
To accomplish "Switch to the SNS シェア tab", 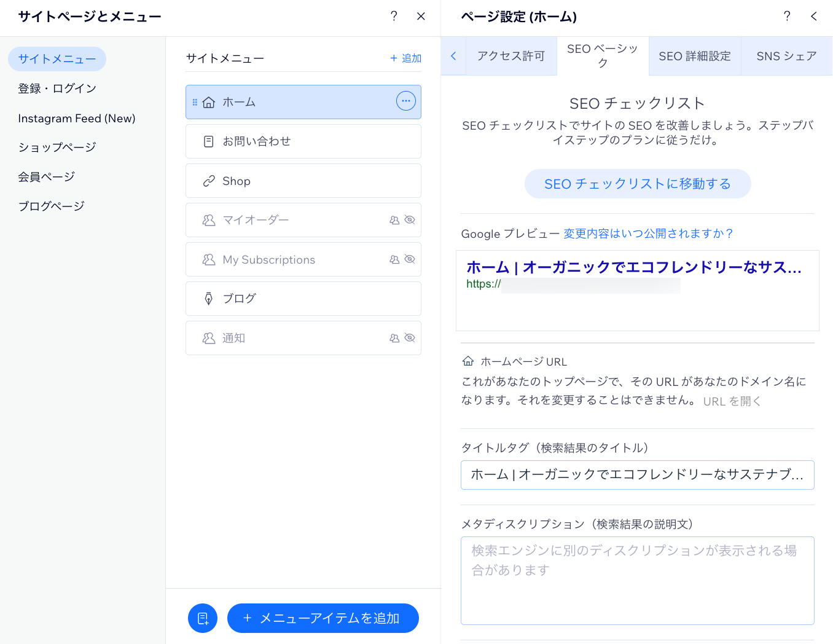I will pyautogui.click(x=786, y=57).
